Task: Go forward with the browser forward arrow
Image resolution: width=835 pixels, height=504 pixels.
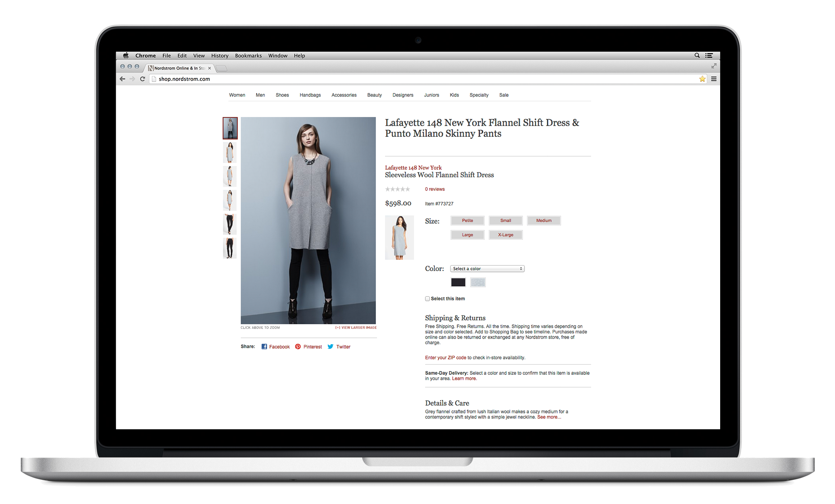Action: tap(132, 79)
